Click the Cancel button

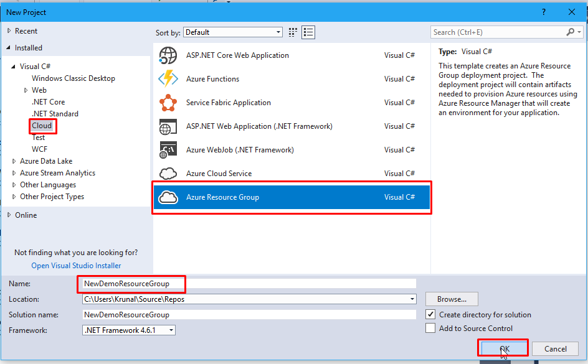click(555, 348)
